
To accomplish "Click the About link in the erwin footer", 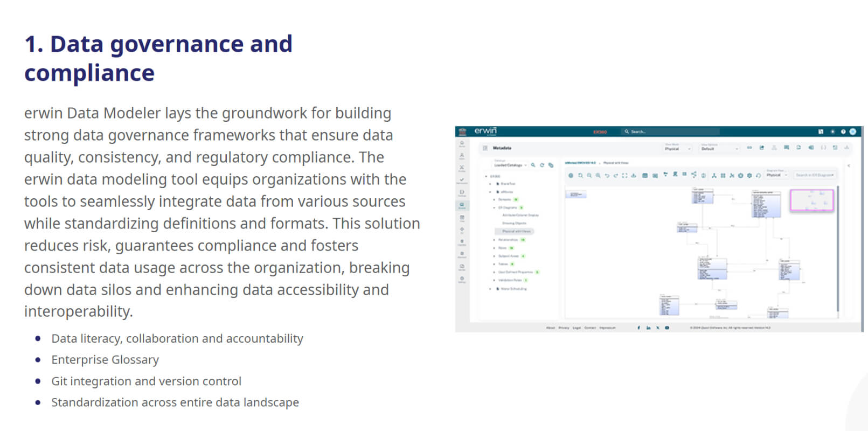I will [550, 328].
